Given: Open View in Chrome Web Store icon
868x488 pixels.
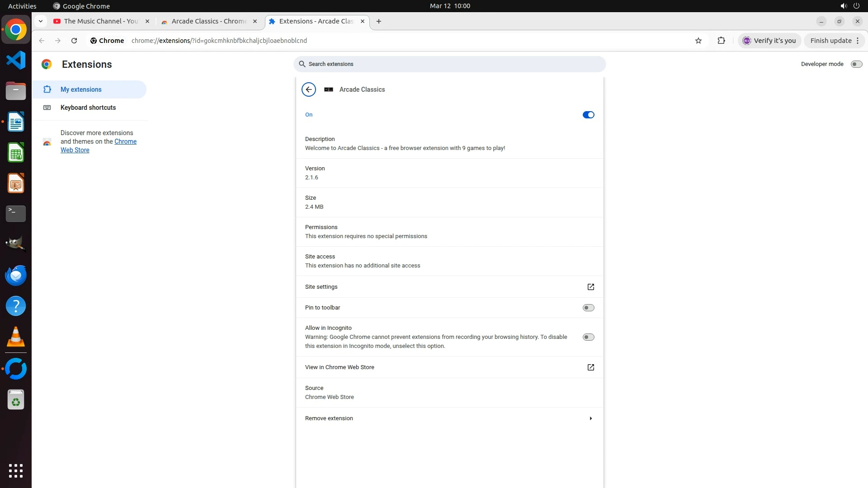Looking at the screenshot, I should (590, 367).
